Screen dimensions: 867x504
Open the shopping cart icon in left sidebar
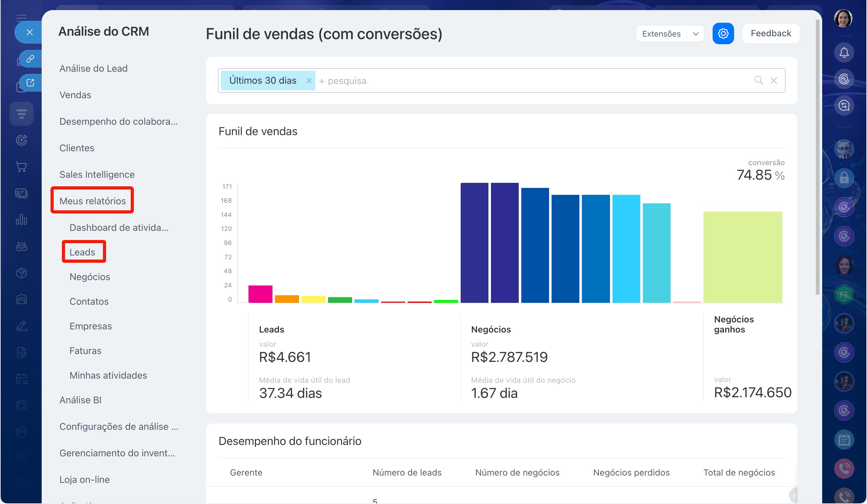point(21,167)
